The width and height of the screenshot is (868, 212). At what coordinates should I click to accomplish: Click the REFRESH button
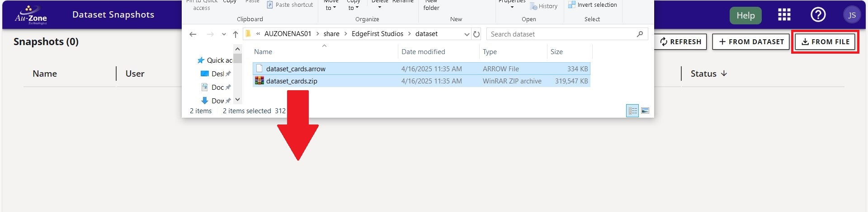pos(680,41)
